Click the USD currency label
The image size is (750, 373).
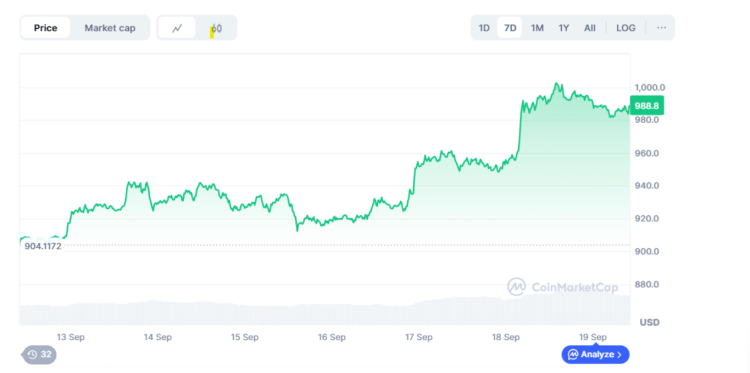tap(650, 322)
